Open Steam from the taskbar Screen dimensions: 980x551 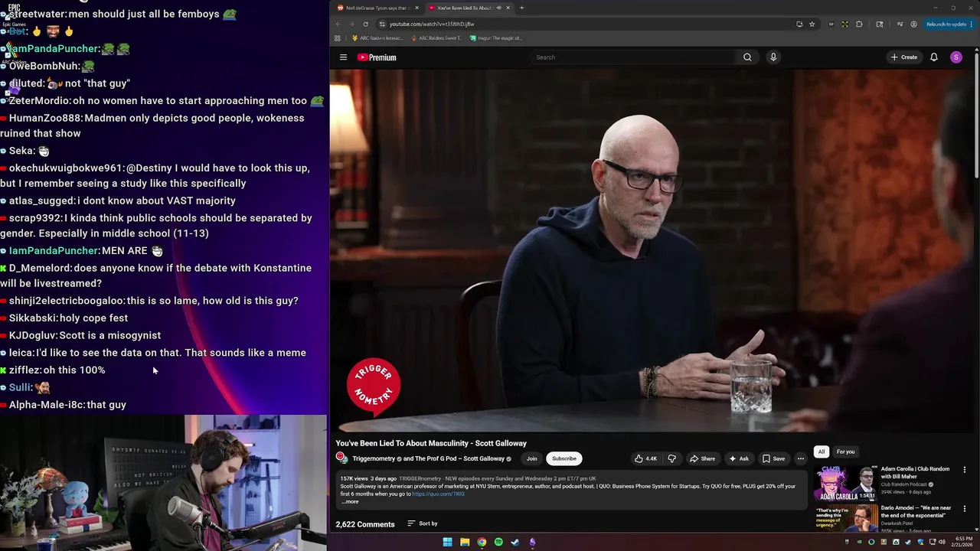[515, 542]
